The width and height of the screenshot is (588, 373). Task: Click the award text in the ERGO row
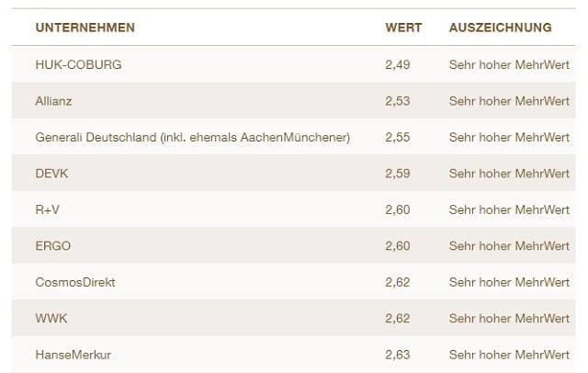pos(509,246)
